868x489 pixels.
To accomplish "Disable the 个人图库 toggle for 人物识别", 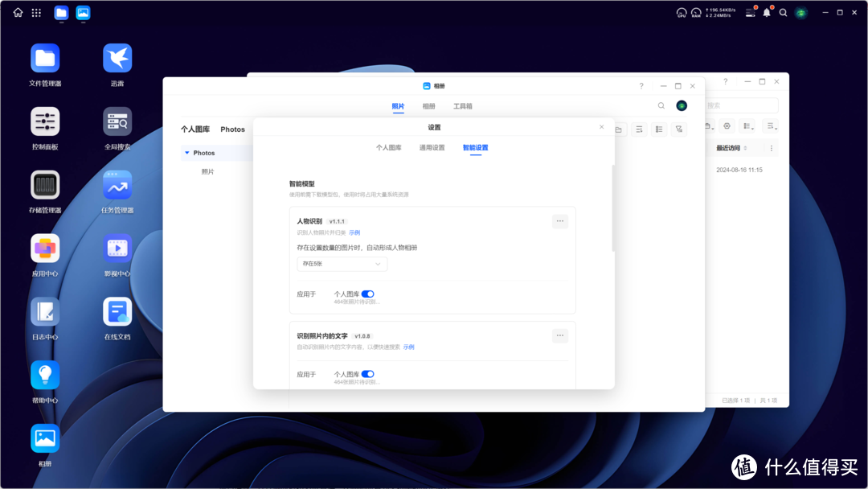I will (369, 294).
